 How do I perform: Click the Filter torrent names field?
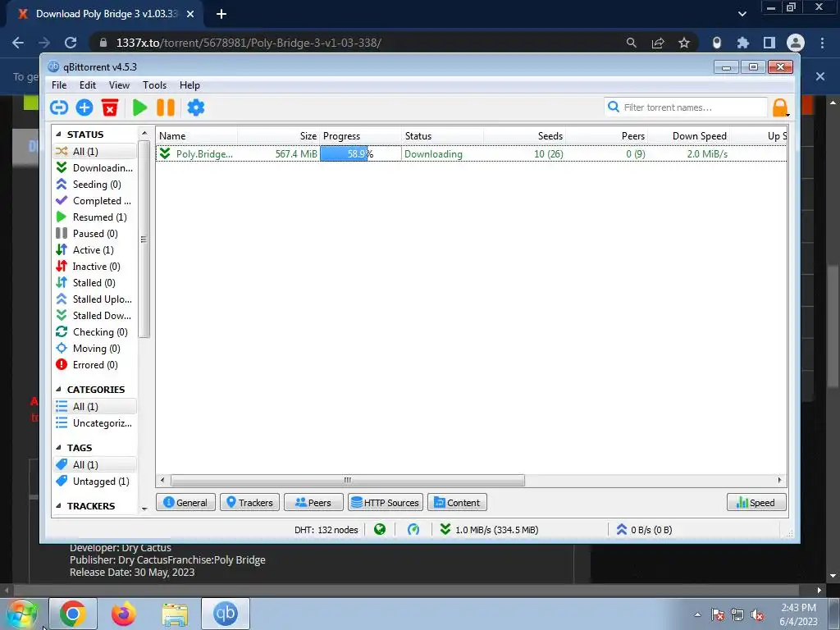tap(686, 107)
